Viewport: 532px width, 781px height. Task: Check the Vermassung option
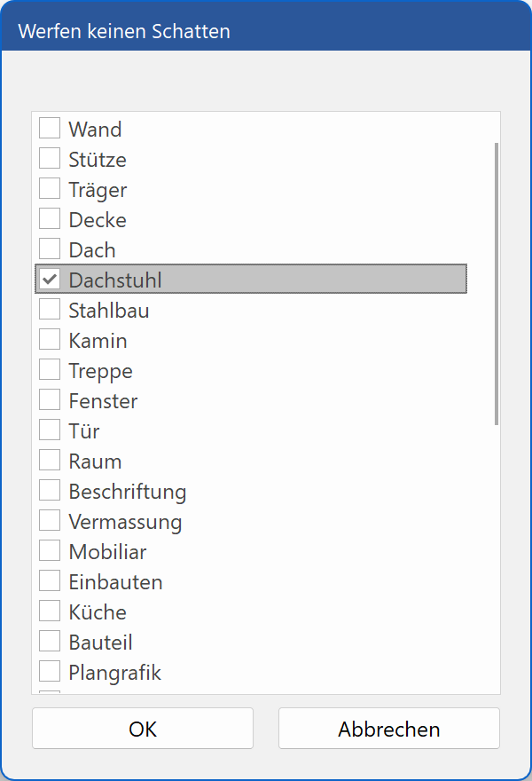click(x=50, y=521)
